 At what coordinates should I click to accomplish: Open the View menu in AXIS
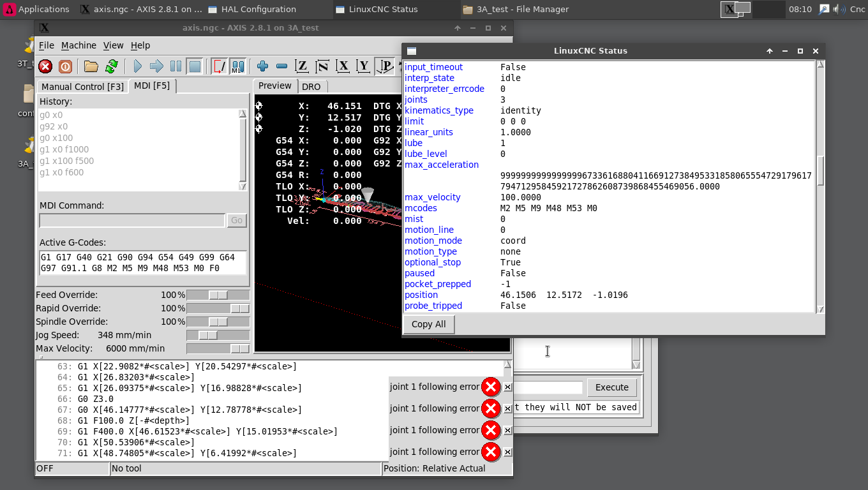(113, 45)
